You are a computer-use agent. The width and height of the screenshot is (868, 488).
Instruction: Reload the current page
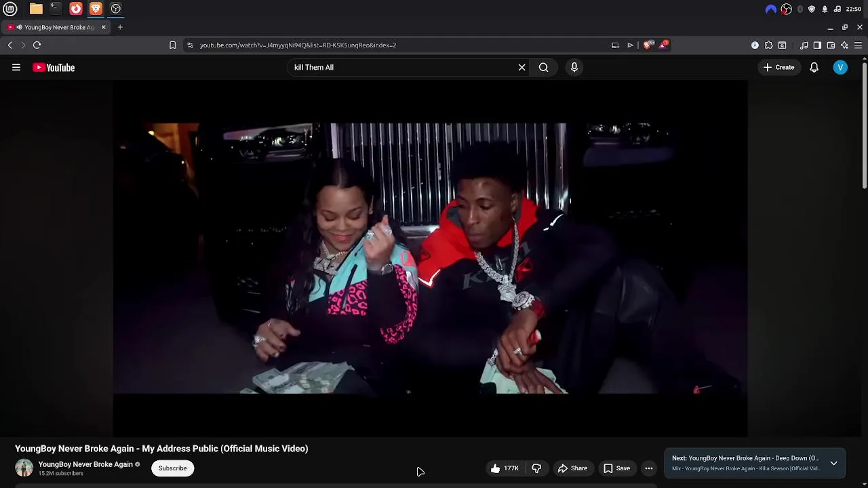pyautogui.click(x=37, y=45)
